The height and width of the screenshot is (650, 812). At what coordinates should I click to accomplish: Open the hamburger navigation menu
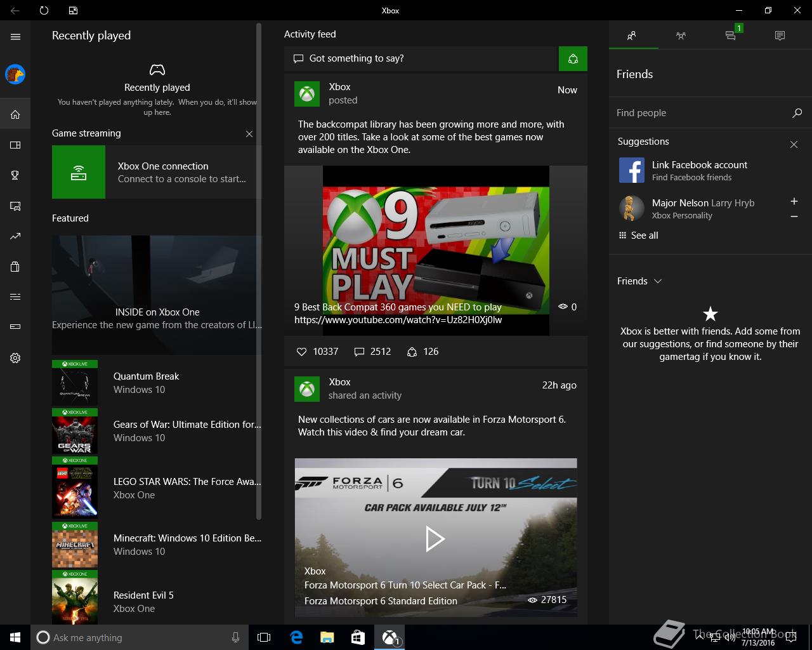[x=15, y=37]
